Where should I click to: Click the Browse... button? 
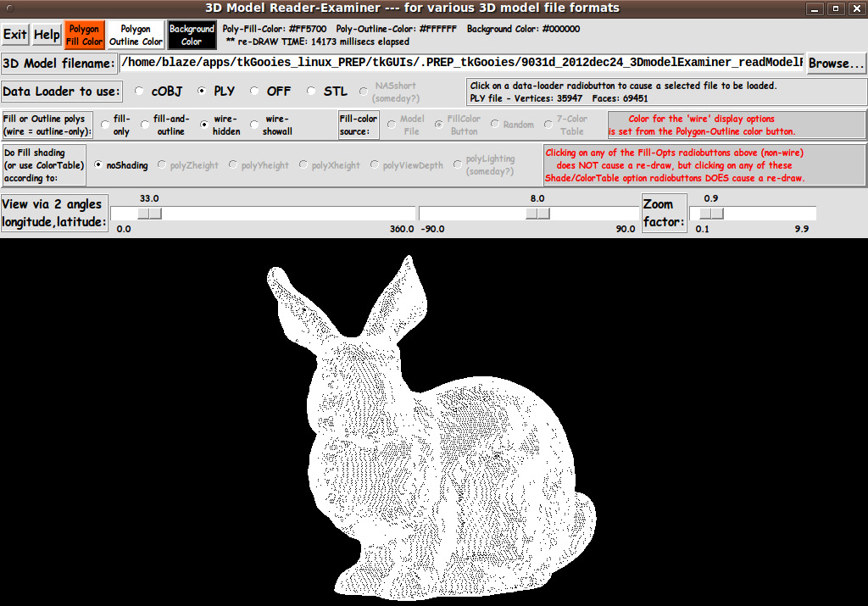[x=836, y=63]
